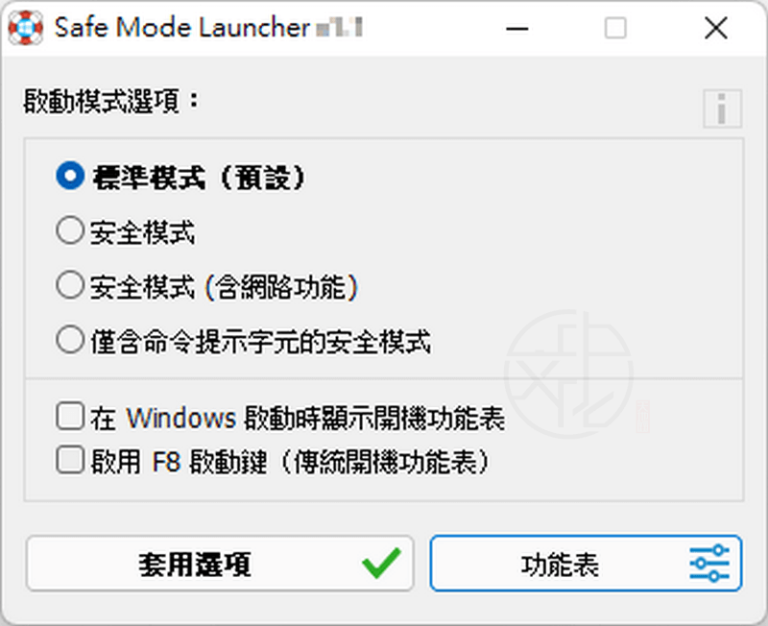Image resolution: width=768 pixels, height=626 pixels.
Task: Open the 功能表 menu button
Action: (586, 563)
